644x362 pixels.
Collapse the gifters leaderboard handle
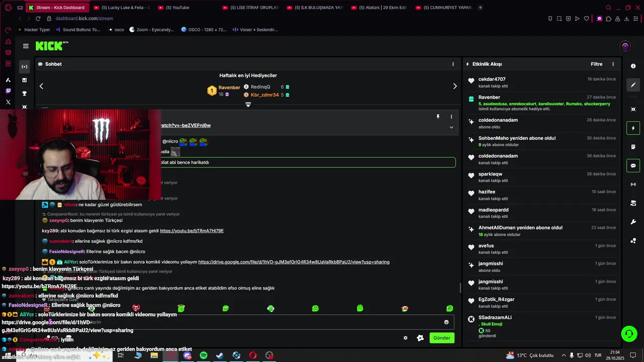(248, 105)
